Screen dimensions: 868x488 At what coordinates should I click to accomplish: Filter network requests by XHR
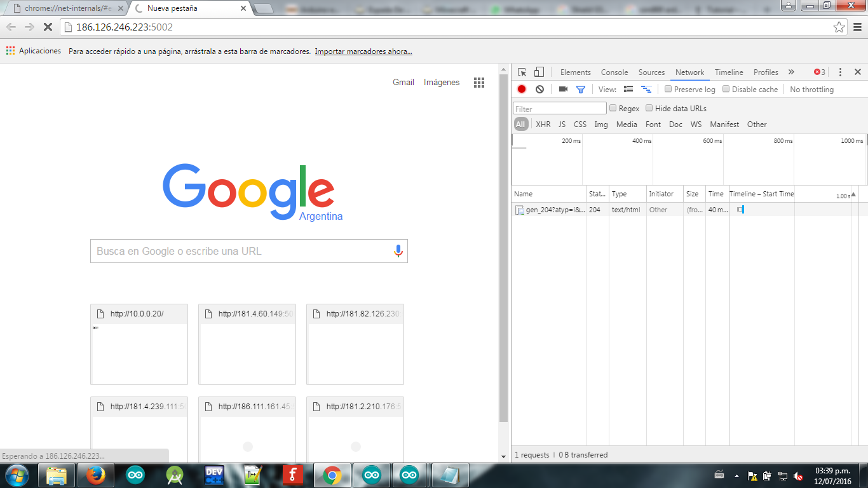coord(543,125)
